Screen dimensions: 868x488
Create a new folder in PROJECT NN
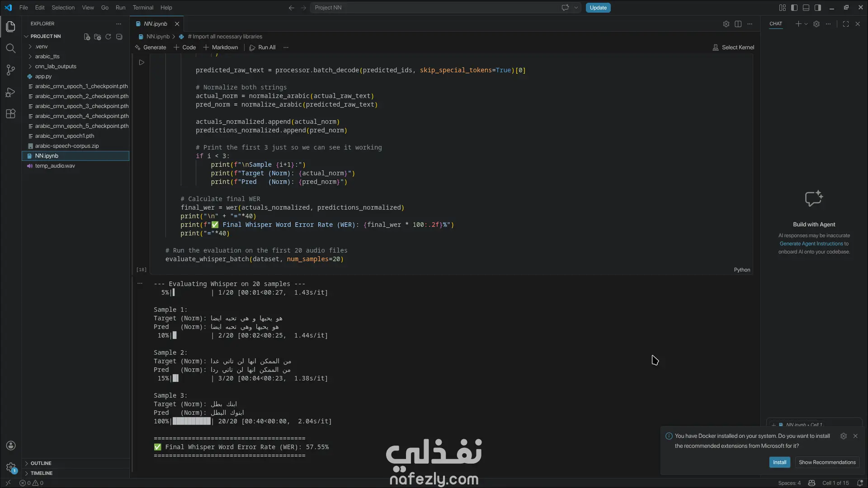coord(97,37)
